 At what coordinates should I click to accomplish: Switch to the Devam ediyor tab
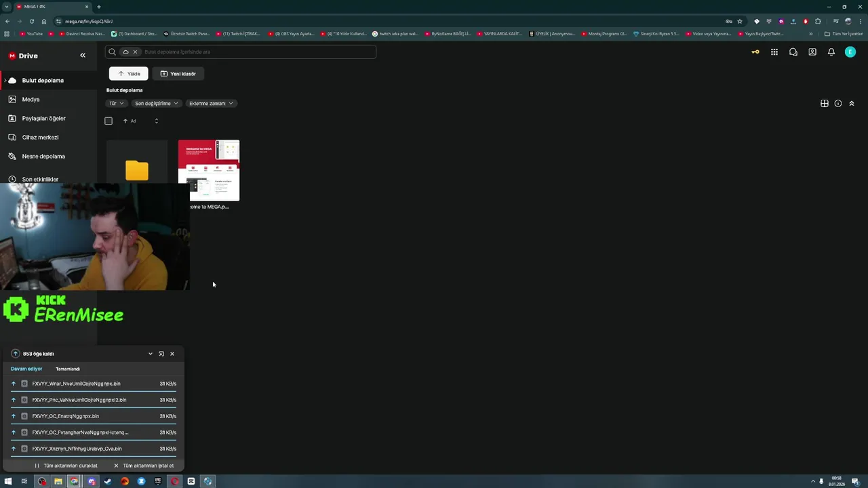pos(26,369)
